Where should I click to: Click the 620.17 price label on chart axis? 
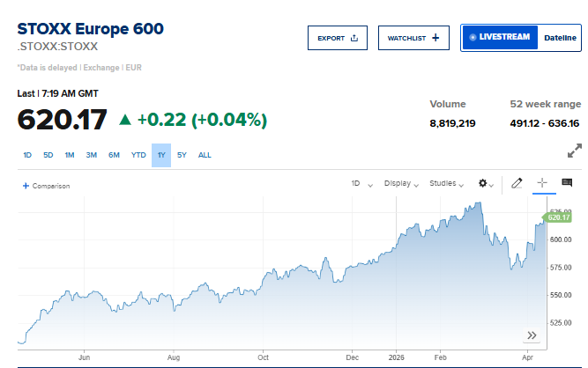[559, 217]
